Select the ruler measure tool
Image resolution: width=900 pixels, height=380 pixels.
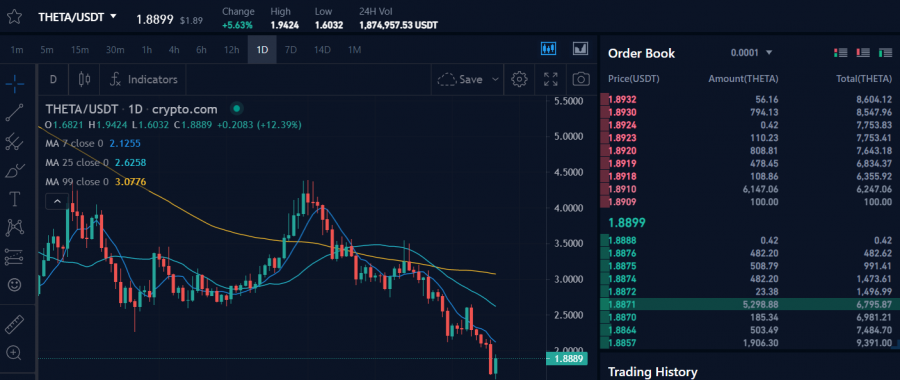(14, 324)
